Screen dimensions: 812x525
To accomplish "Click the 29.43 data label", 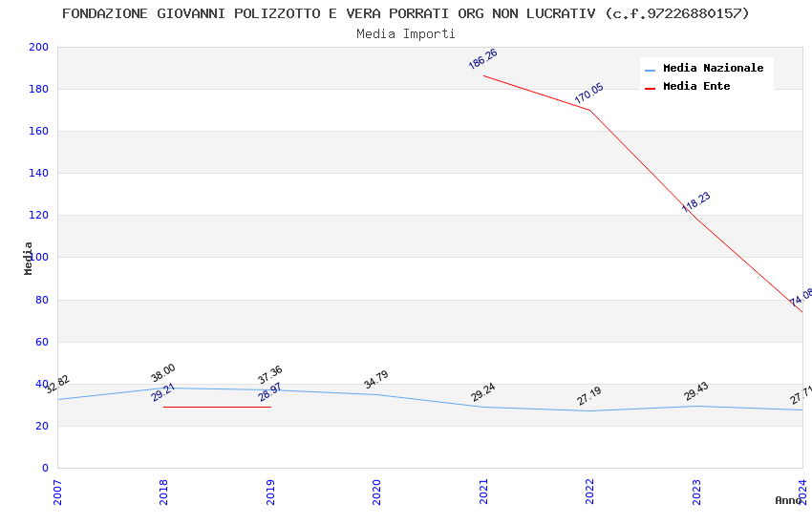I will [696, 391].
